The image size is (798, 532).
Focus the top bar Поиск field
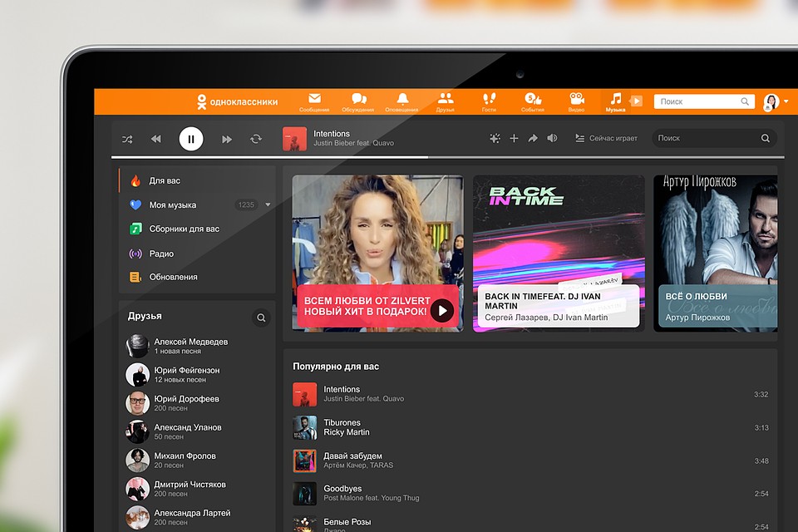[x=704, y=101]
